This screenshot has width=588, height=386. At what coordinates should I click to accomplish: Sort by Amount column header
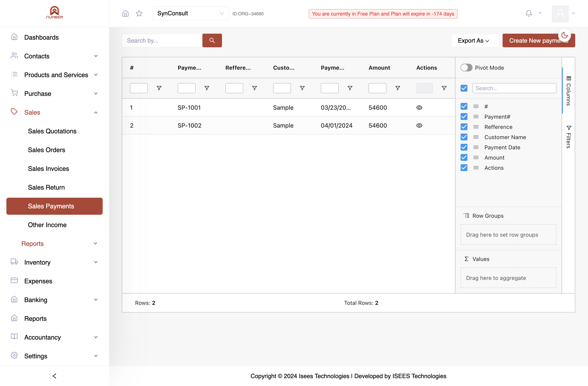pyautogui.click(x=379, y=68)
